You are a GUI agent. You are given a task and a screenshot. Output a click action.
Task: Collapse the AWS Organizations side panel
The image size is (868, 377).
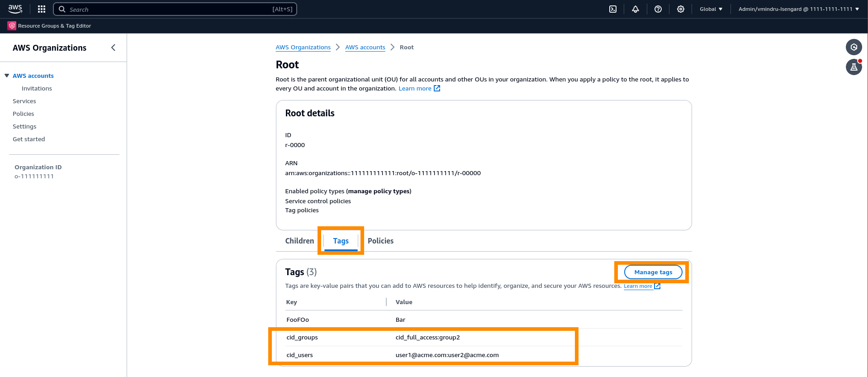[113, 48]
